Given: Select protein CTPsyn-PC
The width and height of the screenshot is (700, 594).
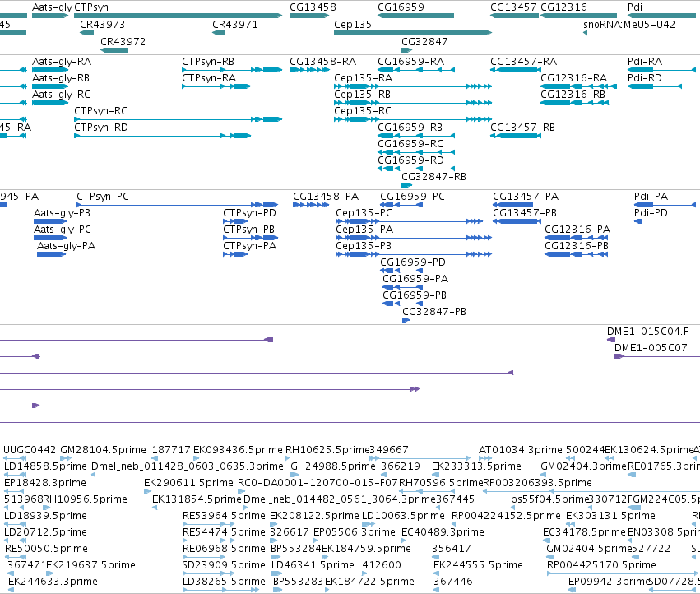Looking at the screenshot, I should coord(103,197).
